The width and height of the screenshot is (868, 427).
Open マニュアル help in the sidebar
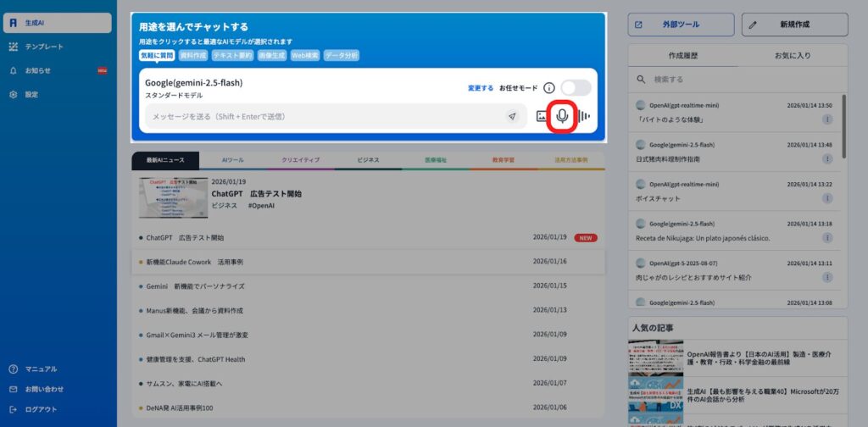tap(41, 369)
